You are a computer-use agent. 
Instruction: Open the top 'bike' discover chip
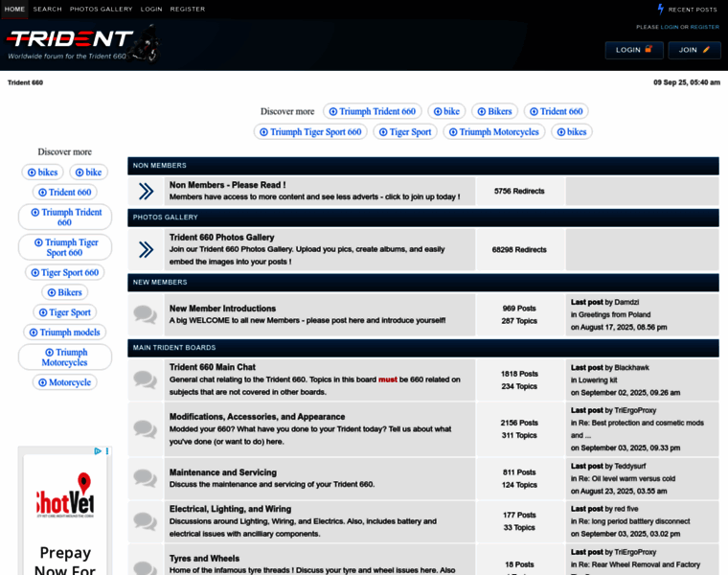pyautogui.click(x=446, y=111)
